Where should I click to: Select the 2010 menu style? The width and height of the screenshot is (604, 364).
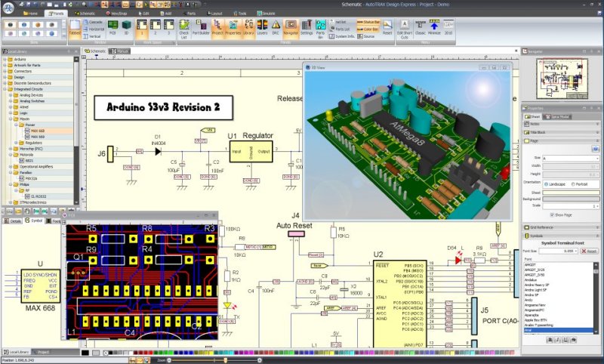tap(448, 28)
